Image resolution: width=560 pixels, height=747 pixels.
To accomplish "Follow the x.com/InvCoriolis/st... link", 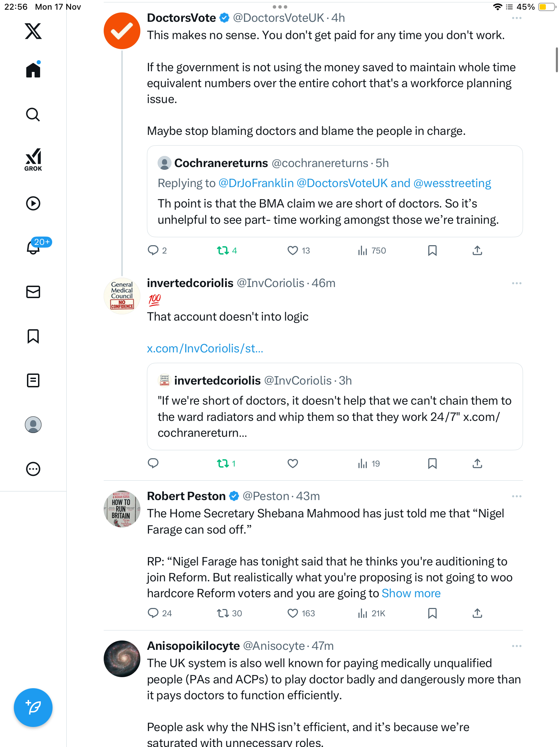I will pyautogui.click(x=205, y=349).
